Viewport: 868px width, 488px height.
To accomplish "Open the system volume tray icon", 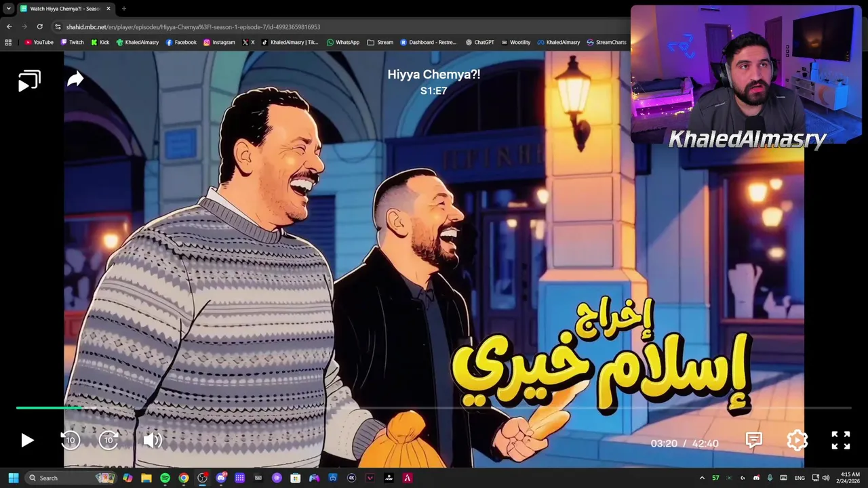I will 826,478.
